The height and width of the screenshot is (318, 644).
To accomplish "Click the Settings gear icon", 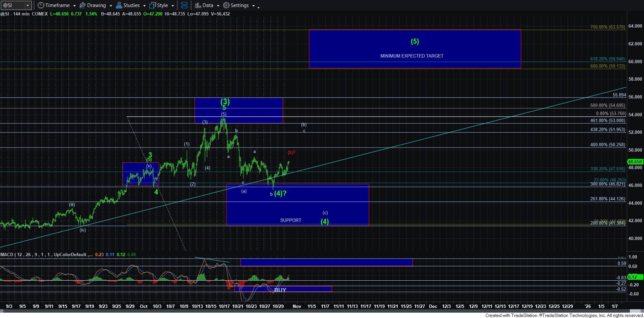I will 226,5.
